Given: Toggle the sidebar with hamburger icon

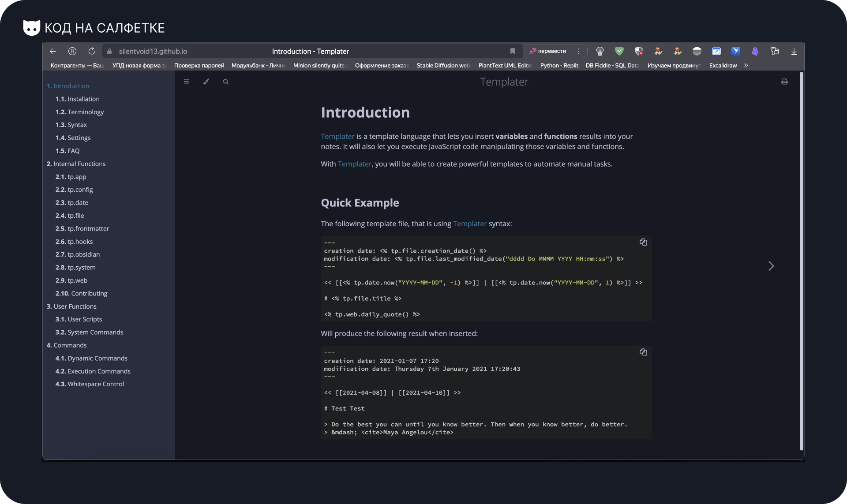Looking at the screenshot, I should (187, 82).
